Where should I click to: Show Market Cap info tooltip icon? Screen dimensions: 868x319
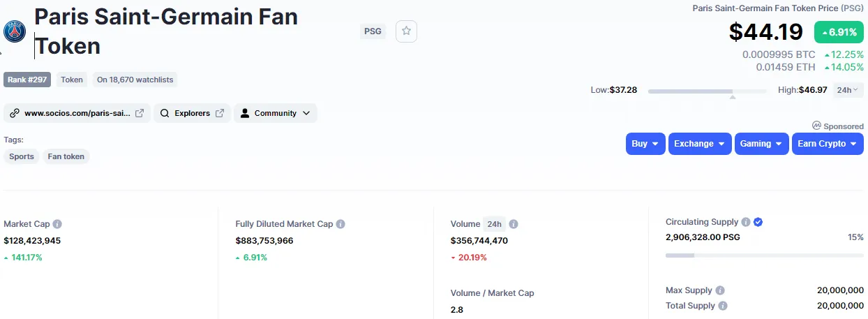57,224
